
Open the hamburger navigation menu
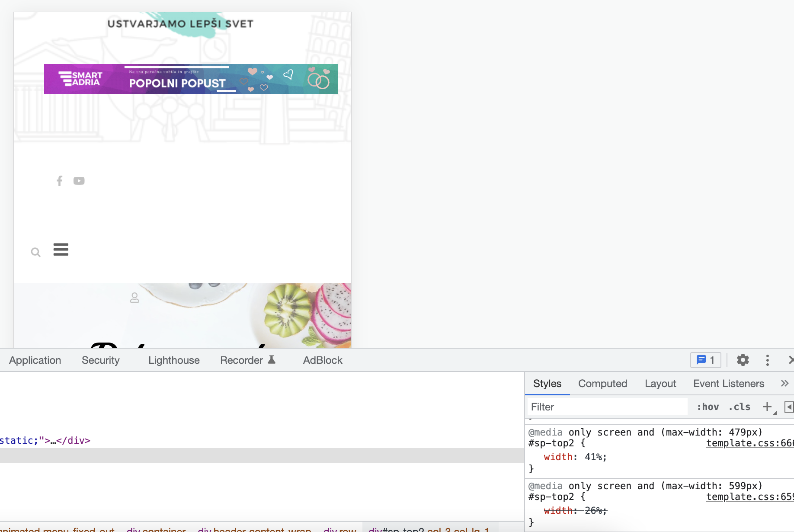[61, 249]
